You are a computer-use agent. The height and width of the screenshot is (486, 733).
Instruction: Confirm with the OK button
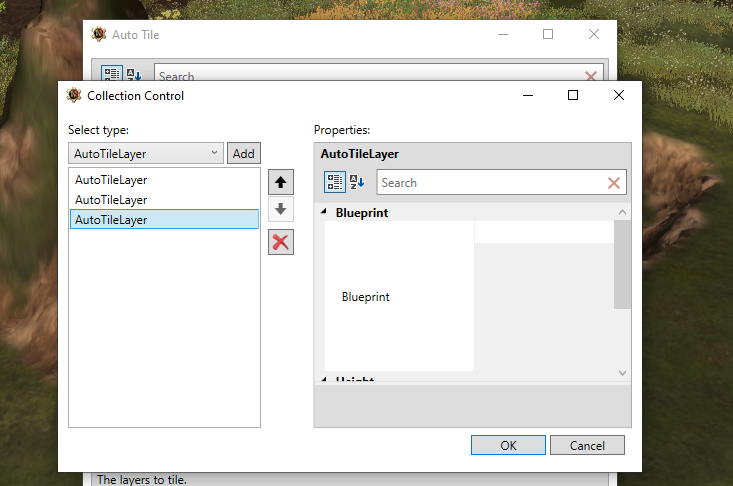point(508,445)
